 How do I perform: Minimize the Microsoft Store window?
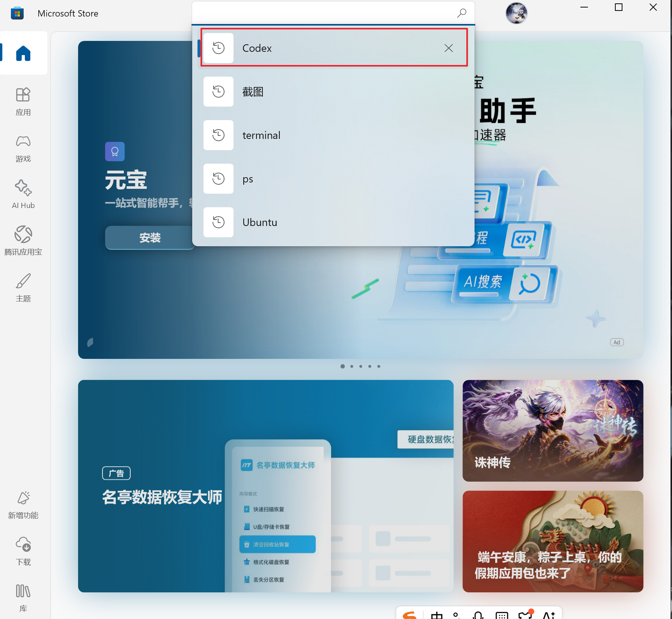click(x=584, y=8)
